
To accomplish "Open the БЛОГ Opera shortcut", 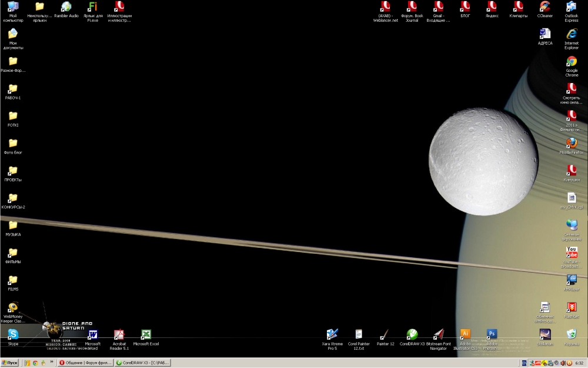I will (x=465, y=9).
